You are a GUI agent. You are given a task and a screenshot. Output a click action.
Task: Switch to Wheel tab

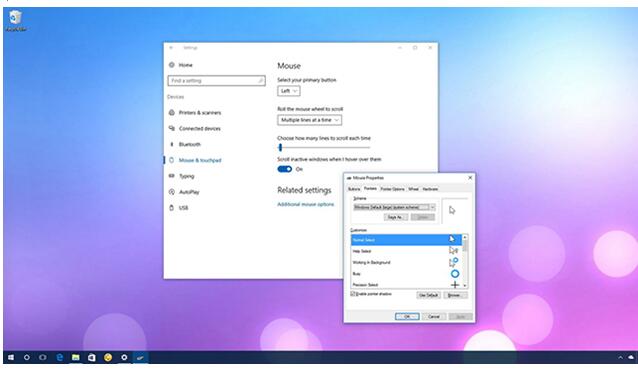point(413,189)
